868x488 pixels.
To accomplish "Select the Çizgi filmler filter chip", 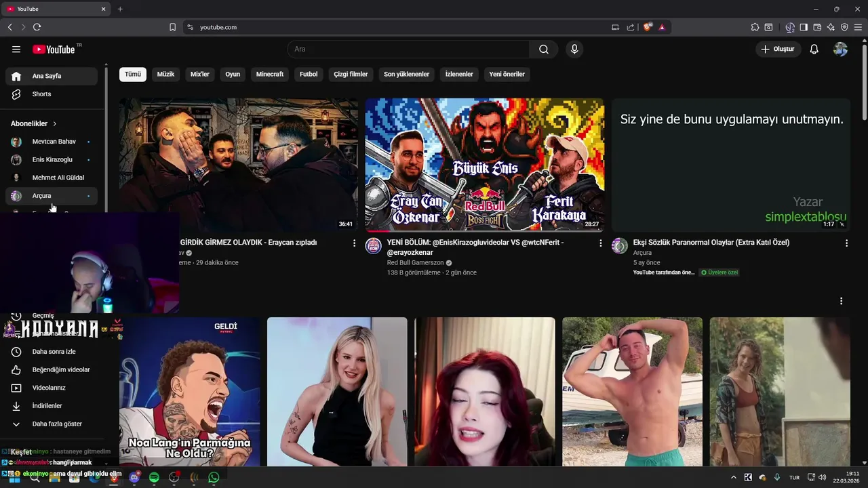I will pos(351,74).
